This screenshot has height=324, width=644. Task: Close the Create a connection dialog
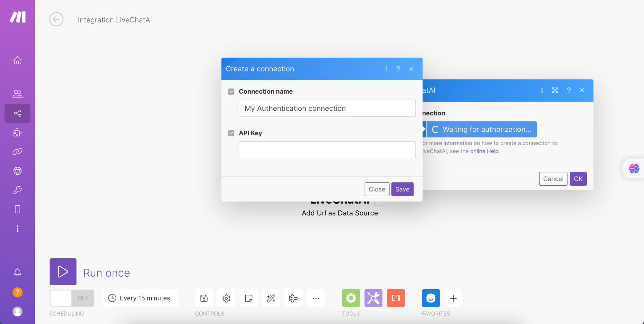[x=411, y=69]
